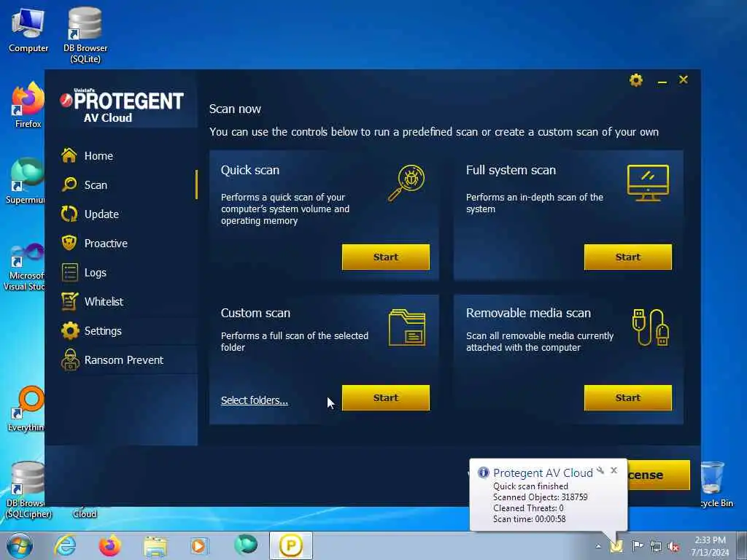Open Windows Explorer from taskbar

pyautogui.click(x=155, y=546)
